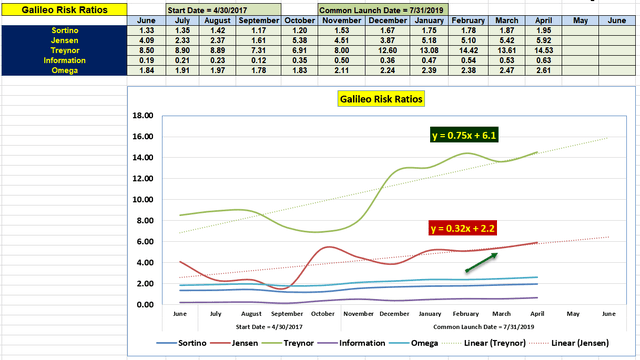Click the Common Launch Date = 7/31/2019 cell
Screen dimensions: 640x360
point(383,10)
